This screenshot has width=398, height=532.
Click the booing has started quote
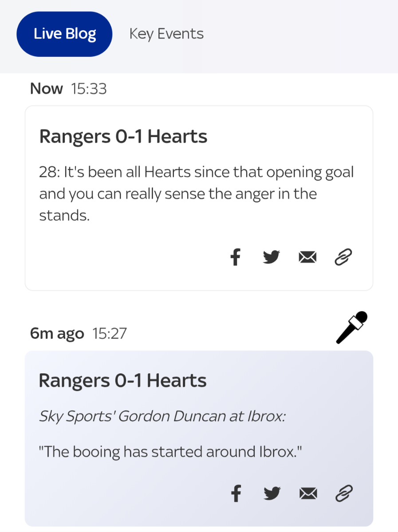pyautogui.click(x=170, y=452)
